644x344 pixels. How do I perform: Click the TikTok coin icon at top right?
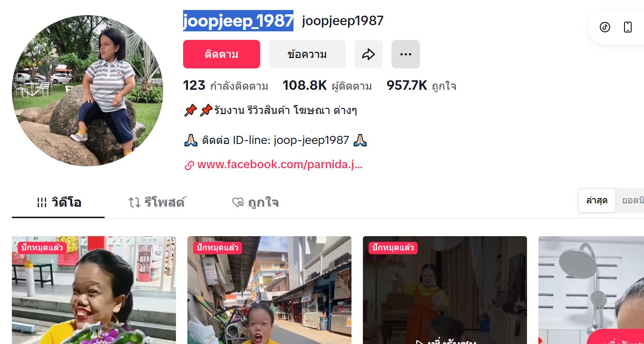point(605,27)
